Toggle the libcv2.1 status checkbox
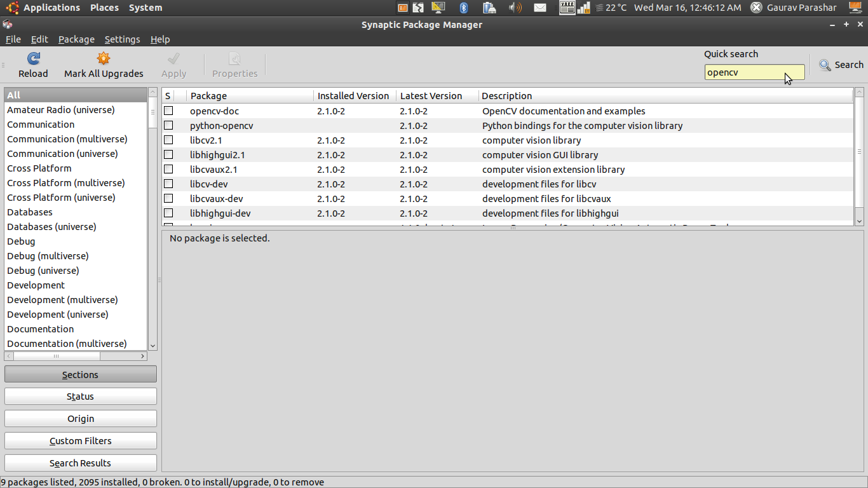The width and height of the screenshot is (868, 488). pos(168,140)
